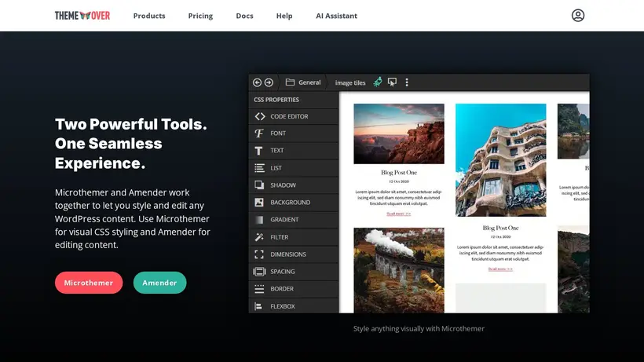
Task: Click the Gradient icon
Action: pos(258,220)
